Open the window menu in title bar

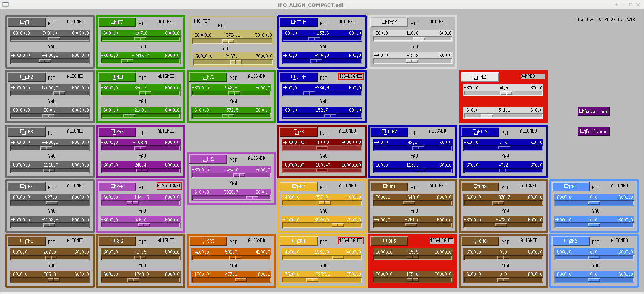6,5
